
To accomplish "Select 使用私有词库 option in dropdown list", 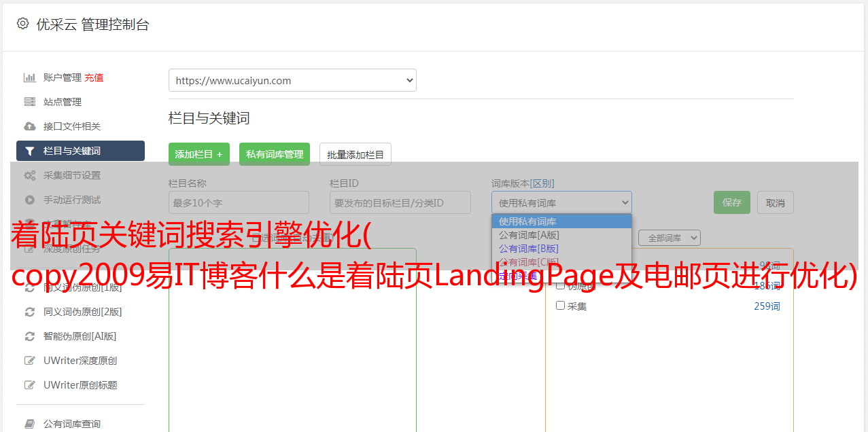I will pyautogui.click(x=561, y=221).
